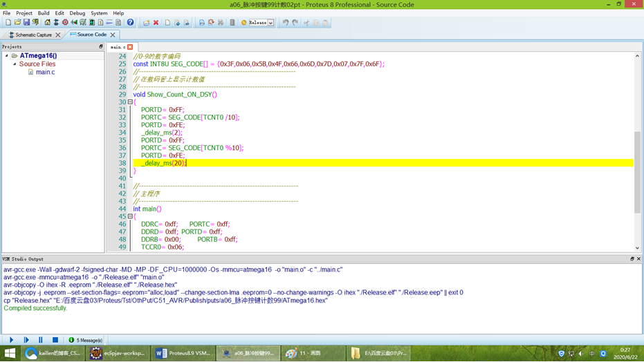Viewport: 644px width, 362px height.
Task: Go to the Home page icon
Action: pyautogui.click(x=47, y=23)
